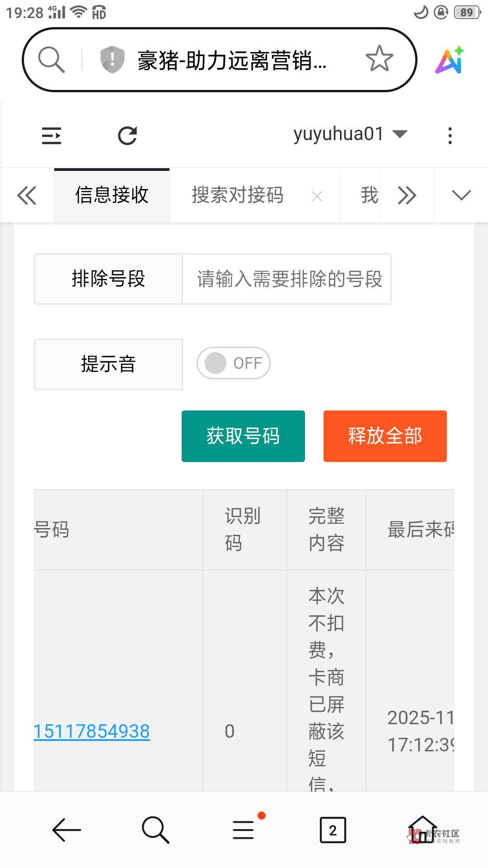Open the colorful AI assistant icon

(x=450, y=60)
